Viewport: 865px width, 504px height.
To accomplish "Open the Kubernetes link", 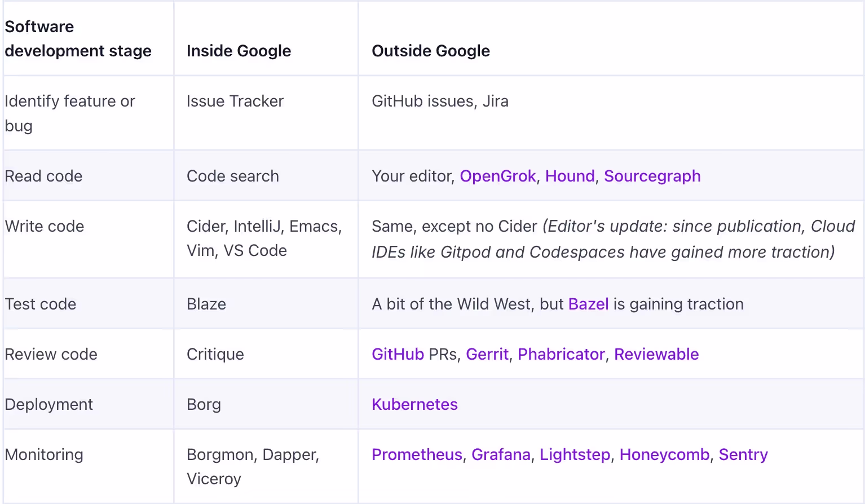I will (414, 404).
